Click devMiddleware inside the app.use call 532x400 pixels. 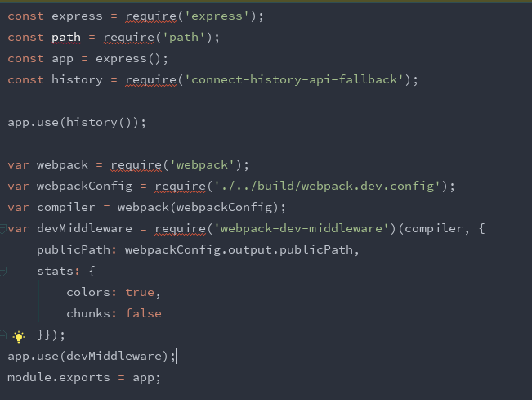coord(114,356)
